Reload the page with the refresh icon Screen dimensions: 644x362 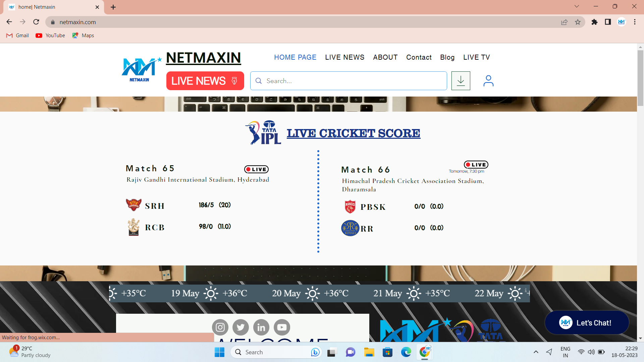point(36,22)
